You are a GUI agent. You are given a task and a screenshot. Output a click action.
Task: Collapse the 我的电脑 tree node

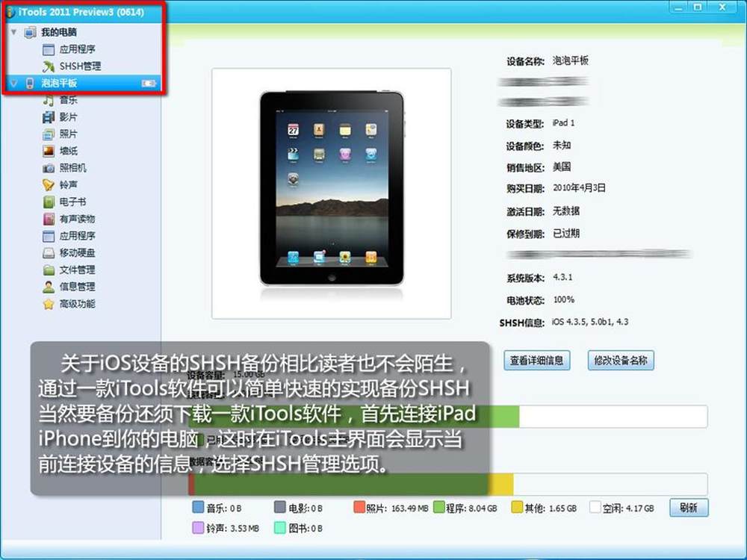click(13, 32)
